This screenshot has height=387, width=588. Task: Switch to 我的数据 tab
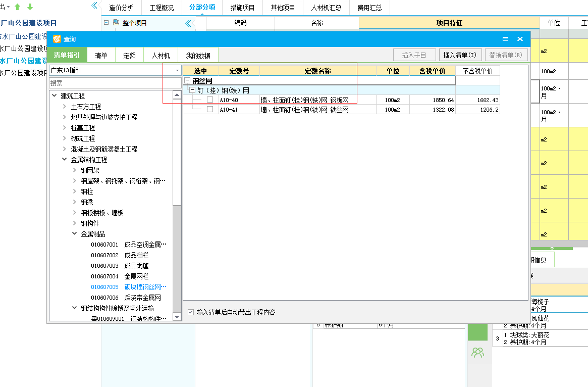click(x=198, y=55)
